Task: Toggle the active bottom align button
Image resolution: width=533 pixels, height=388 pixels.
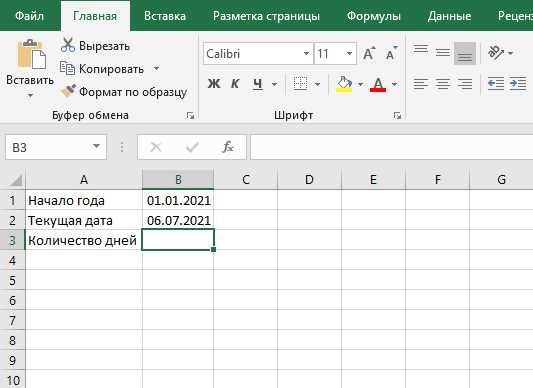Action: (x=465, y=53)
